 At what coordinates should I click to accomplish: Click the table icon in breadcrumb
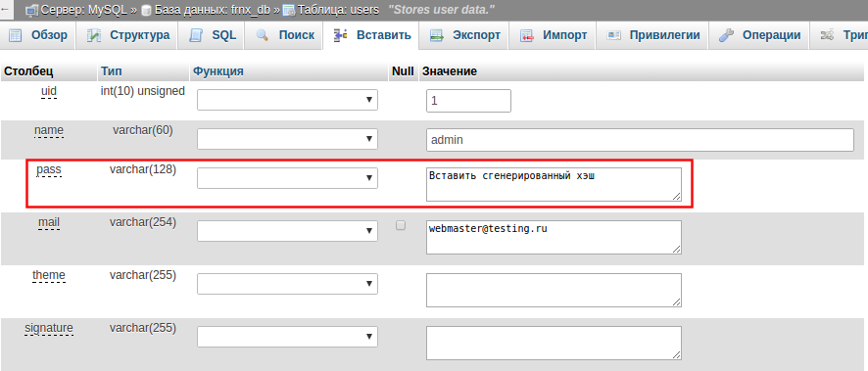tap(288, 10)
